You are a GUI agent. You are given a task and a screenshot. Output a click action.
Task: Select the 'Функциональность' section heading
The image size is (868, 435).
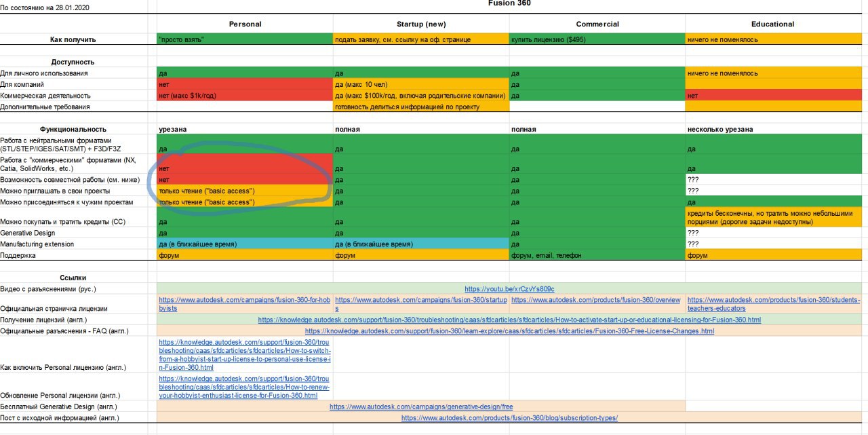73,129
